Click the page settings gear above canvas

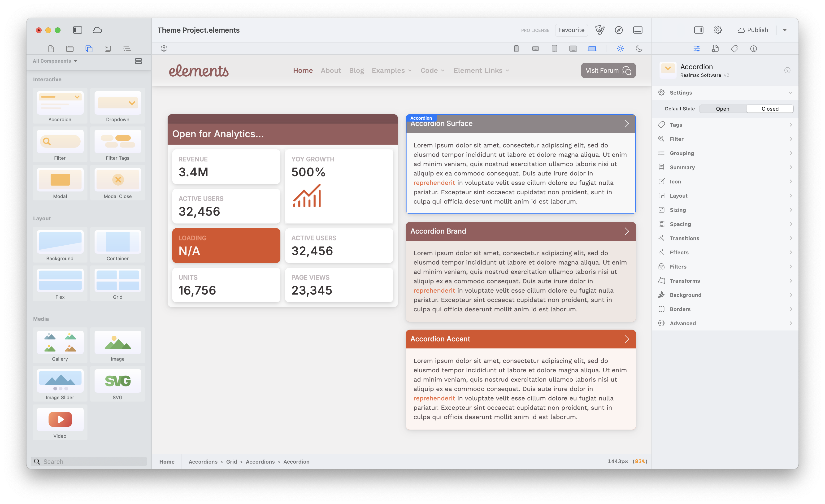pos(164,48)
